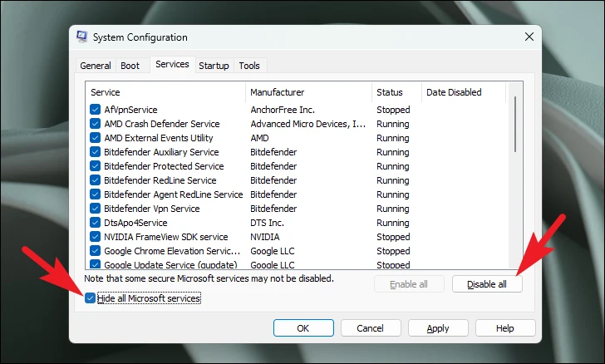Click AnchorFree Inc. manufacturer cell
Screen dimensions: 605x364
click(283, 110)
